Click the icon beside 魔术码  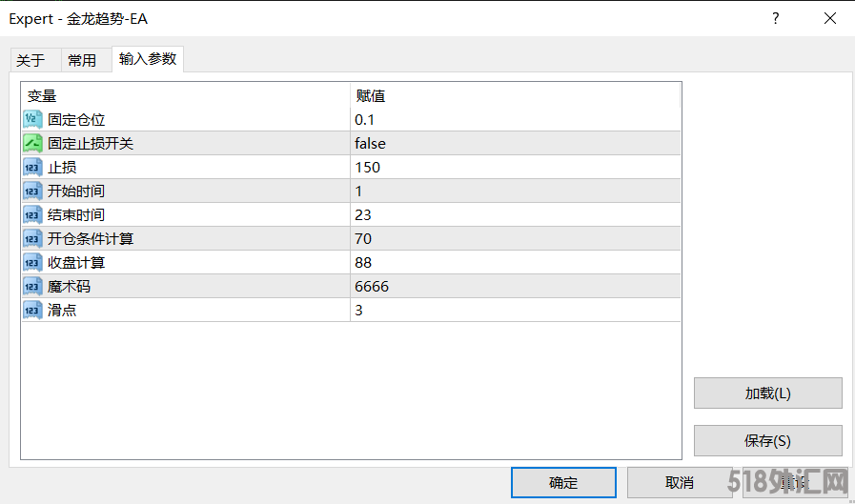click(x=32, y=286)
